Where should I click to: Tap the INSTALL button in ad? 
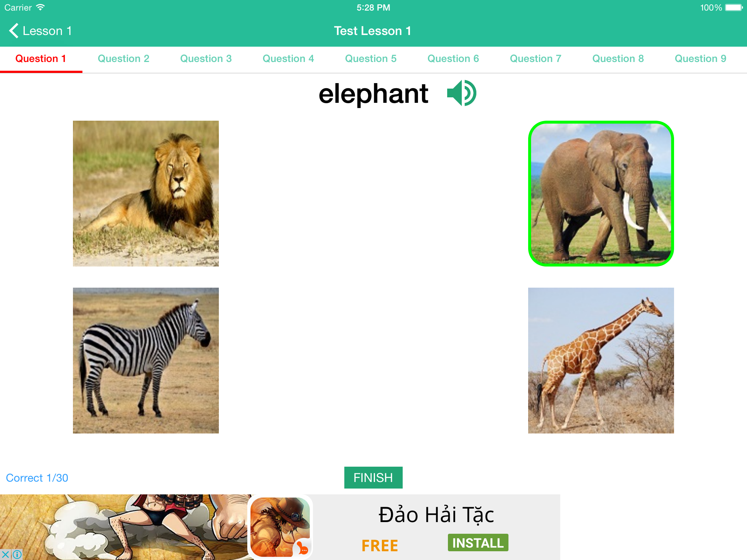point(478,543)
